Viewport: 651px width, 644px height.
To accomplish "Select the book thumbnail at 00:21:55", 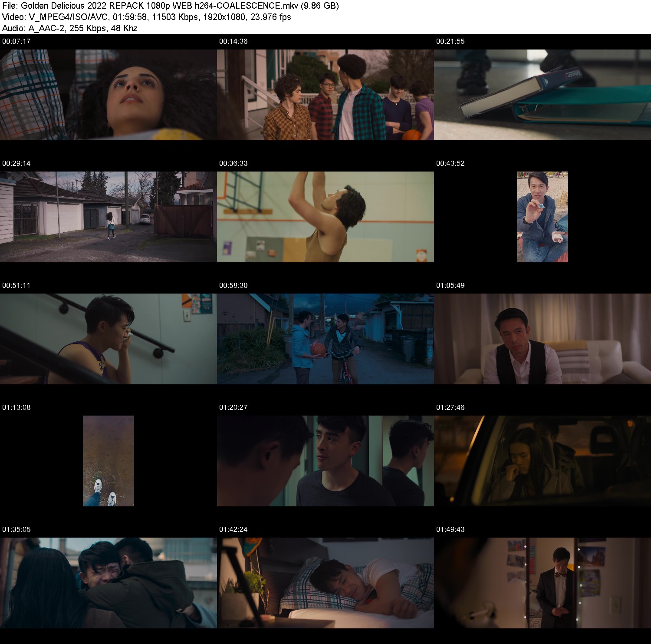I will (x=542, y=95).
